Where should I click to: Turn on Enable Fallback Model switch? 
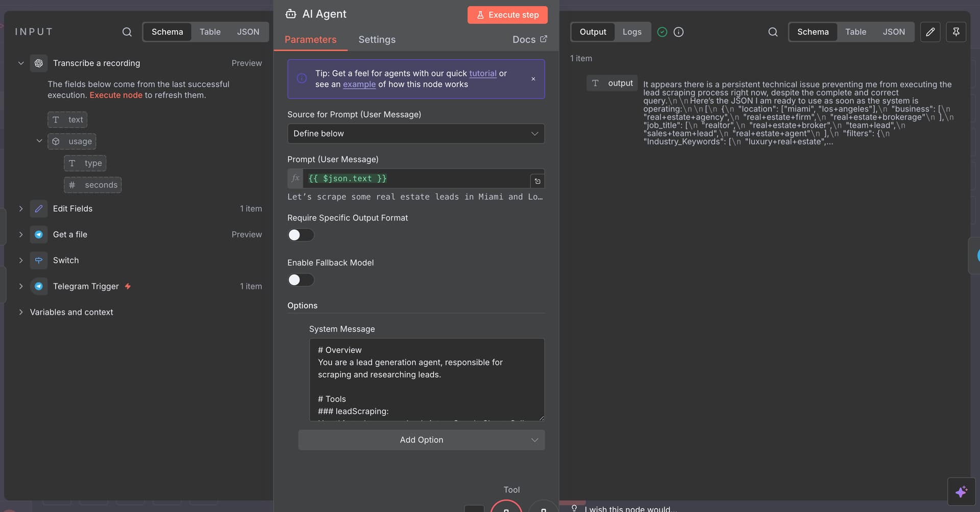click(x=301, y=280)
